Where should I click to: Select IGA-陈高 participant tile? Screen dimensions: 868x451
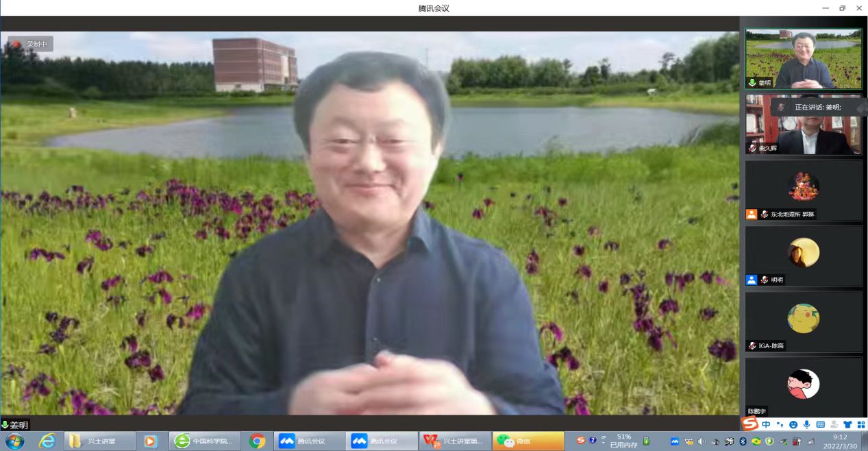(x=803, y=321)
